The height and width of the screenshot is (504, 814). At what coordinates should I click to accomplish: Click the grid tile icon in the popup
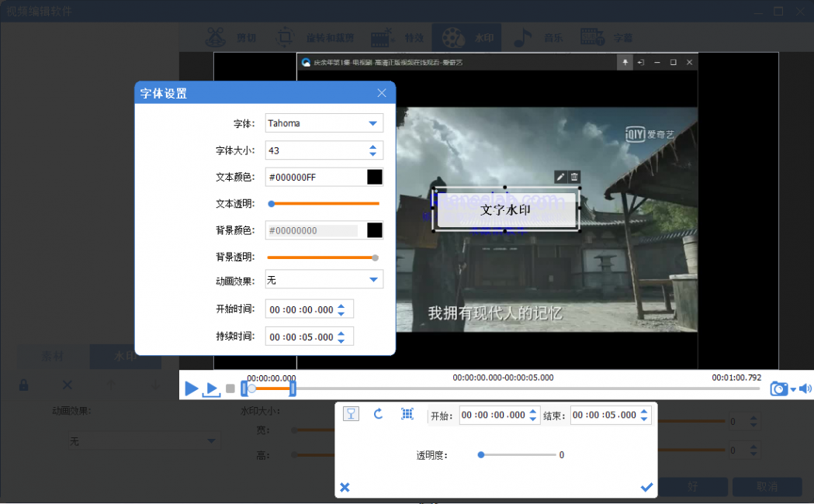click(x=407, y=413)
